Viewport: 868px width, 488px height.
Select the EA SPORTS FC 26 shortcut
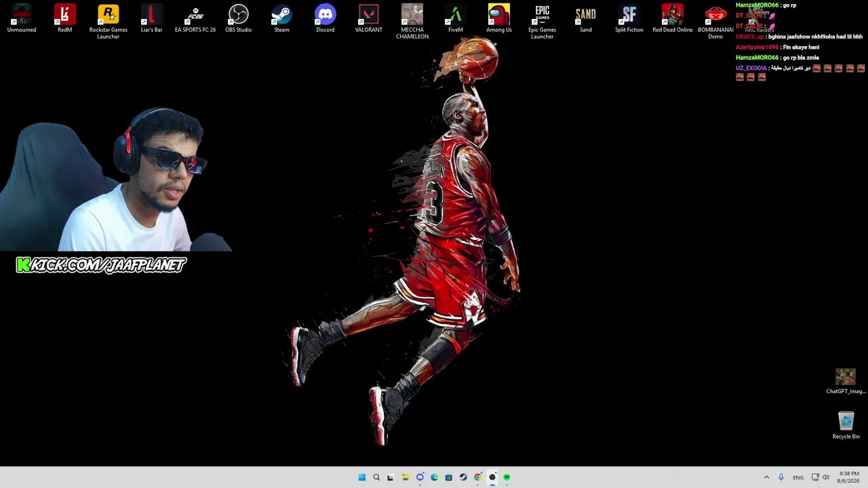(x=195, y=19)
